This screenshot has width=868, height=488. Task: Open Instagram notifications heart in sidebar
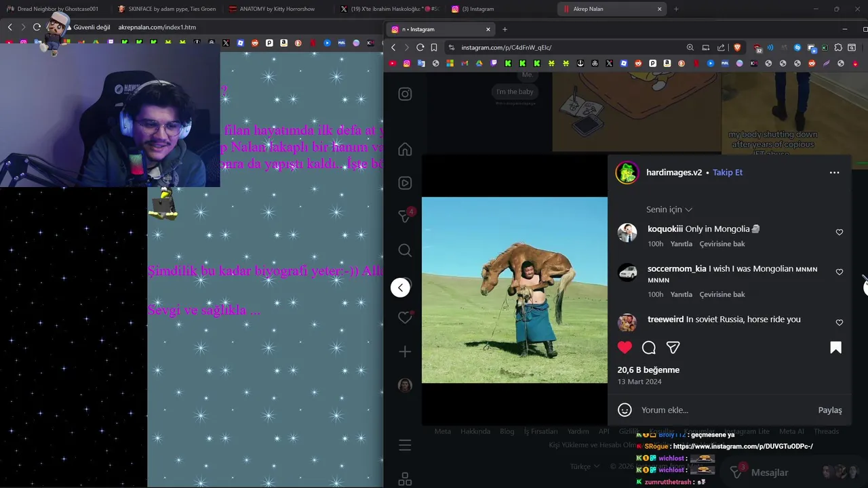(x=405, y=318)
